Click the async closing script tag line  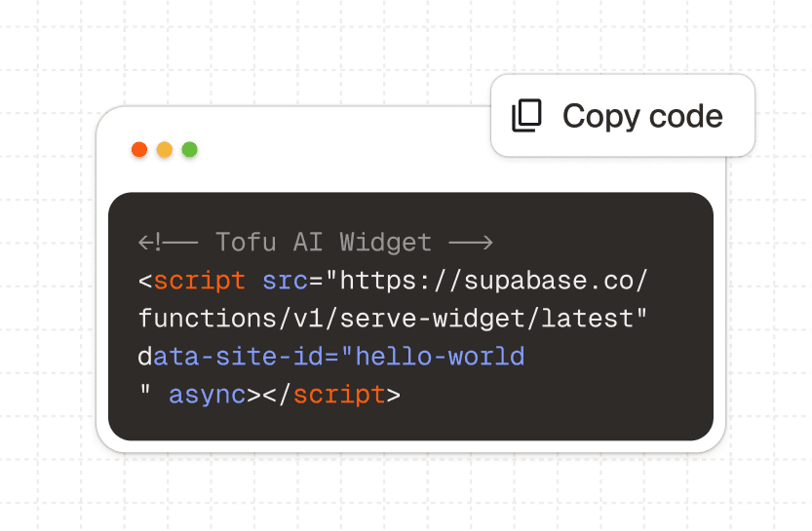pyautogui.click(x=269, y=395)
